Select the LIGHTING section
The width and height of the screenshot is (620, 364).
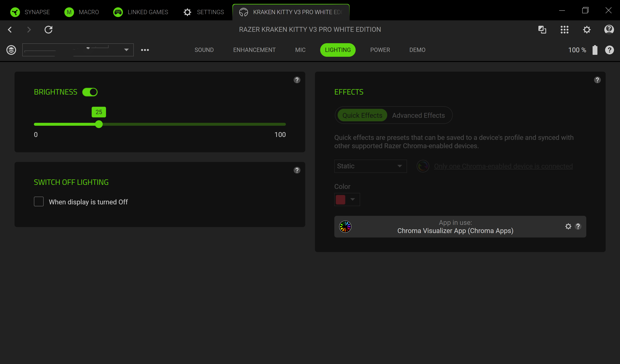coord(338,50)
